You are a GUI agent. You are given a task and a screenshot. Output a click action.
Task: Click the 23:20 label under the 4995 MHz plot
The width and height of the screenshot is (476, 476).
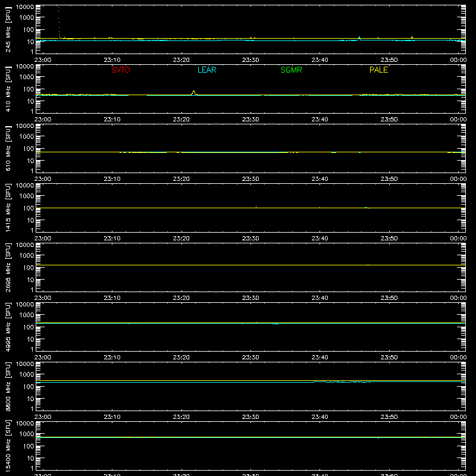[x=181, y=358]
